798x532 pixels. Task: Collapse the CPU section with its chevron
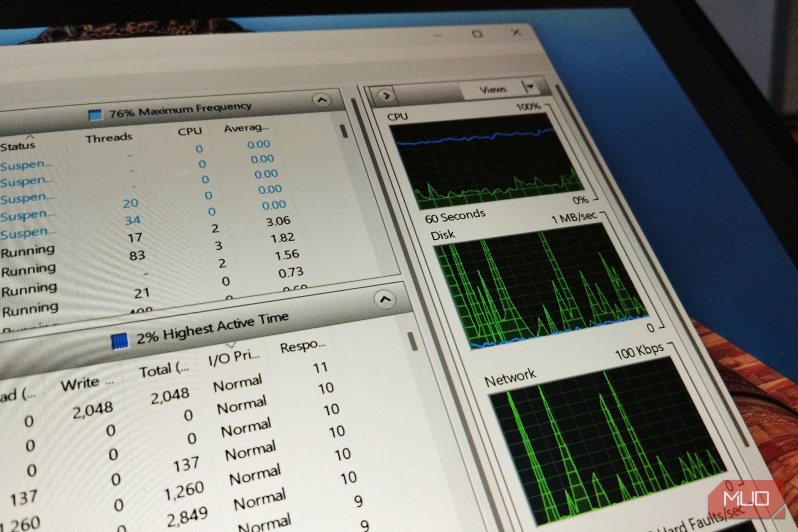pos(321,100)
